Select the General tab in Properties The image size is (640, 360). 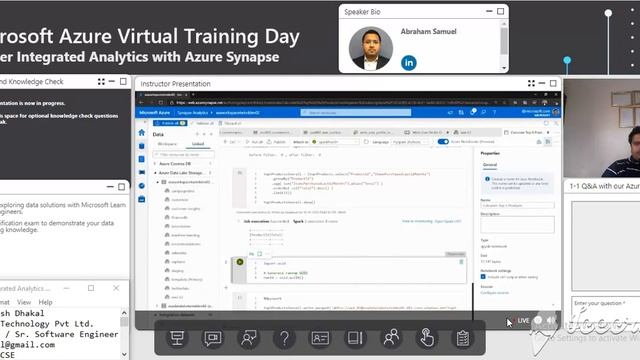point(490,164)
